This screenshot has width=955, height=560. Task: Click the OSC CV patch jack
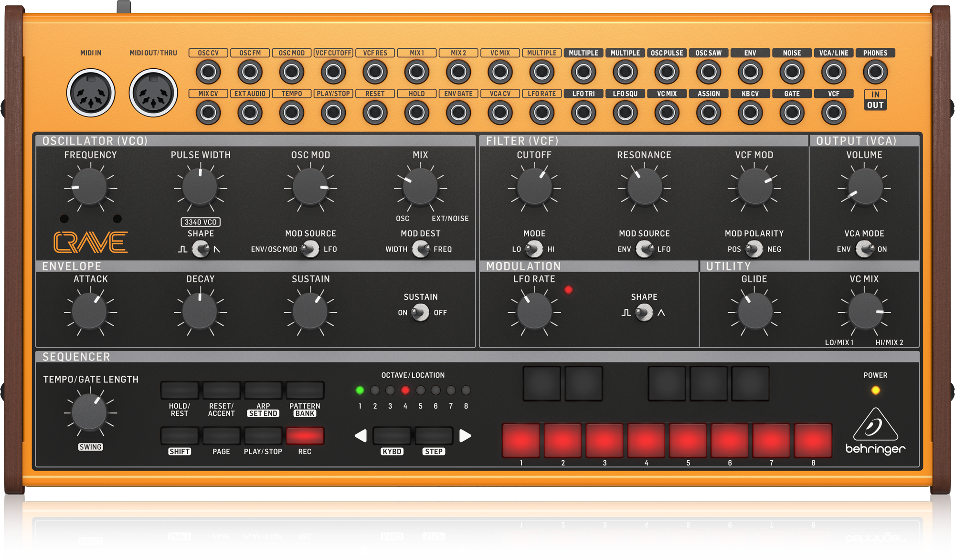pyautogui.click(x=208, y=72)
